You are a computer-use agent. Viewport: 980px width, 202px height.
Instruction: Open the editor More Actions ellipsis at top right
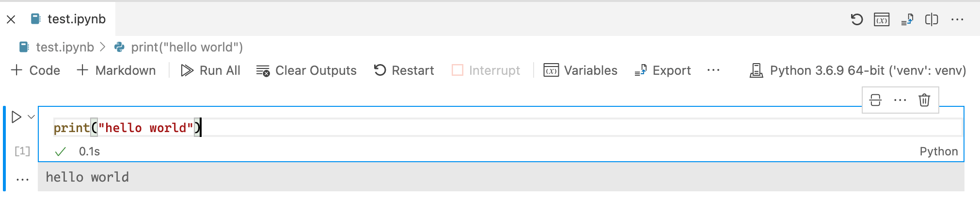coord(957,19)
